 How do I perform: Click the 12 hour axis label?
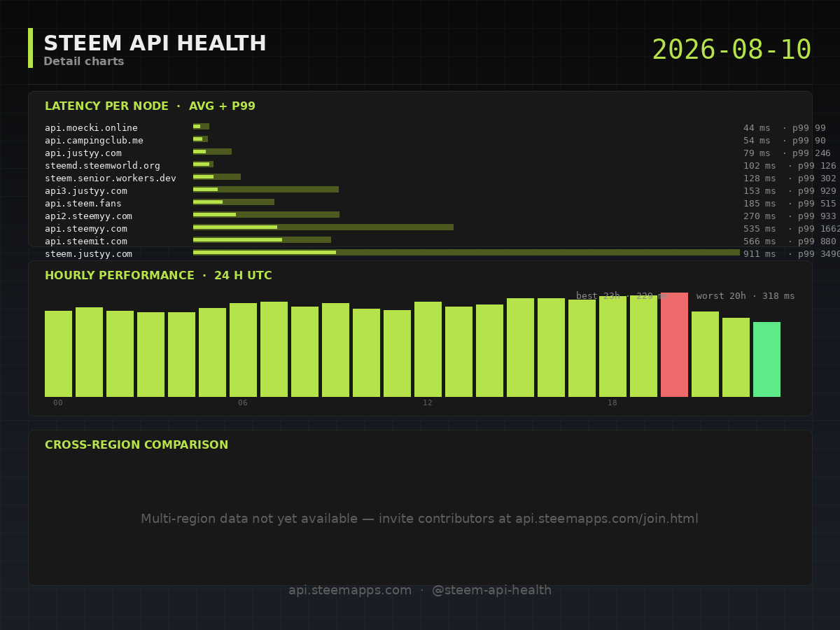click(428, 403)
